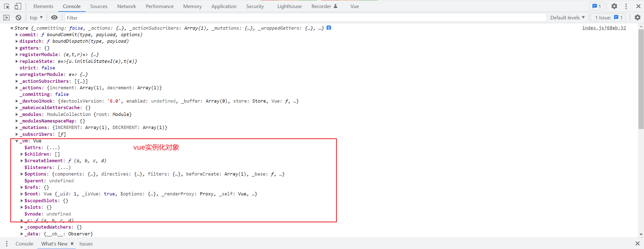Expand the $root Vue entry
The width and height of the screenshot is (644, 249).
click(x=22, y=194)
